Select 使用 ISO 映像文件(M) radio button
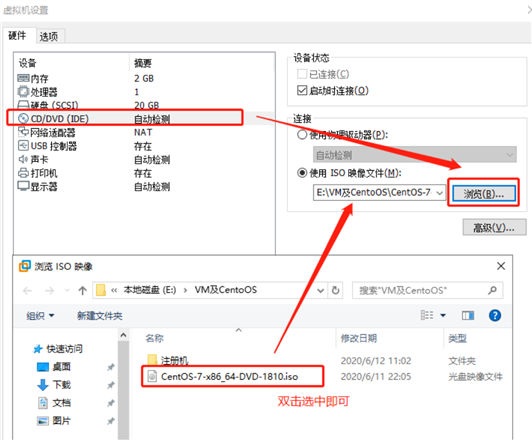 pyautogui.click(x=302, y=173)
